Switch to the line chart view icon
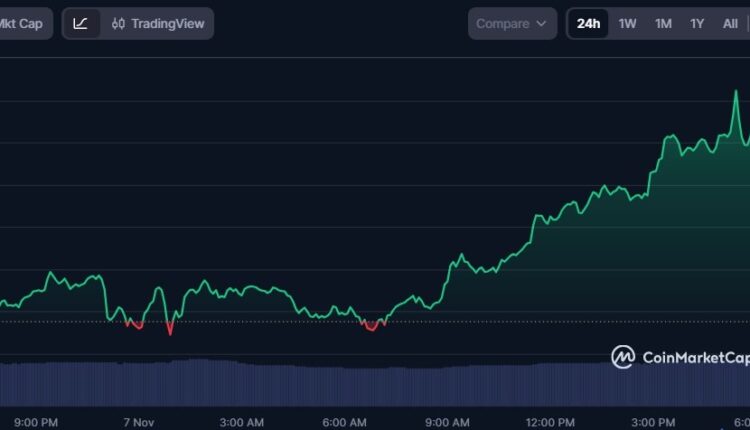 click(x=81, y=23)
